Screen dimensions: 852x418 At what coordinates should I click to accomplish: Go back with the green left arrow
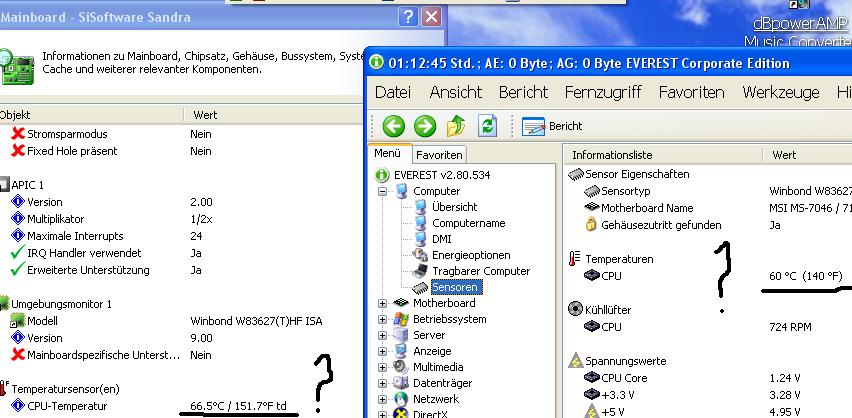click(x=393, y=126)
